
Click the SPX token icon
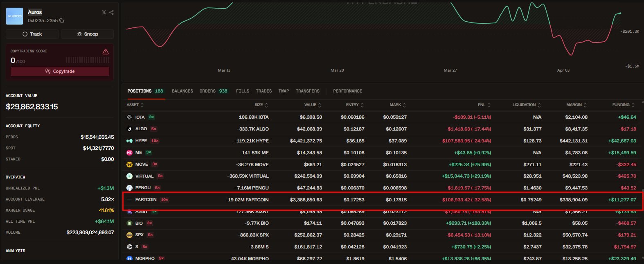[129, 235]
